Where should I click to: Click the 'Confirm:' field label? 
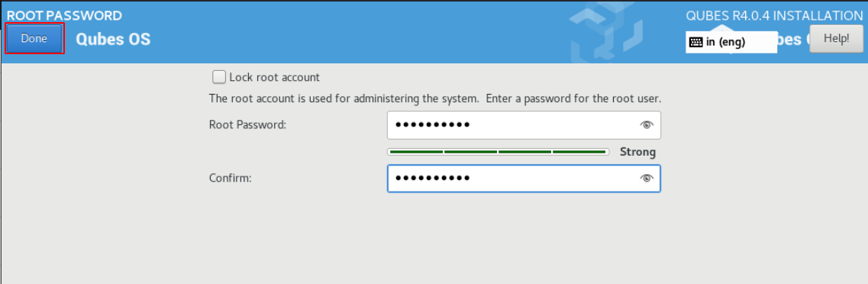tap(231, 178)
